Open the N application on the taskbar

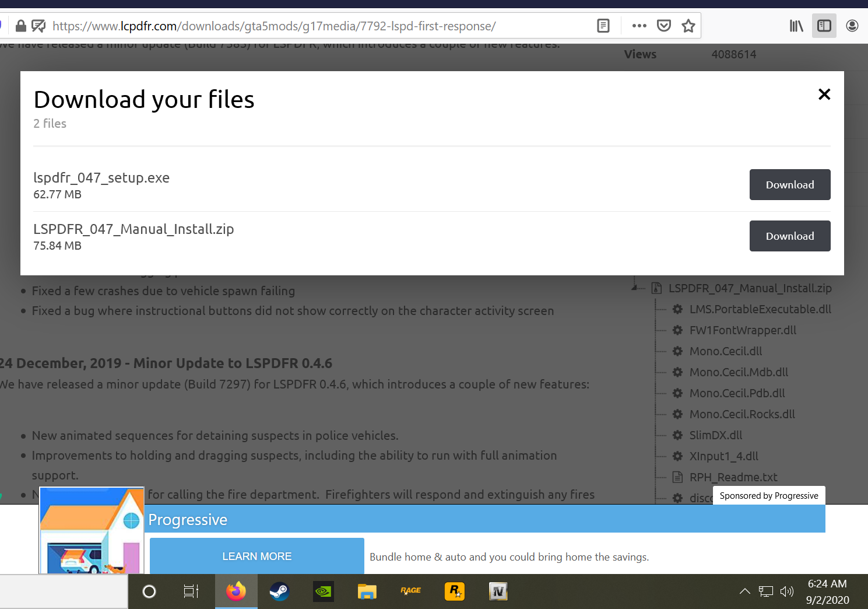(498, 591)
